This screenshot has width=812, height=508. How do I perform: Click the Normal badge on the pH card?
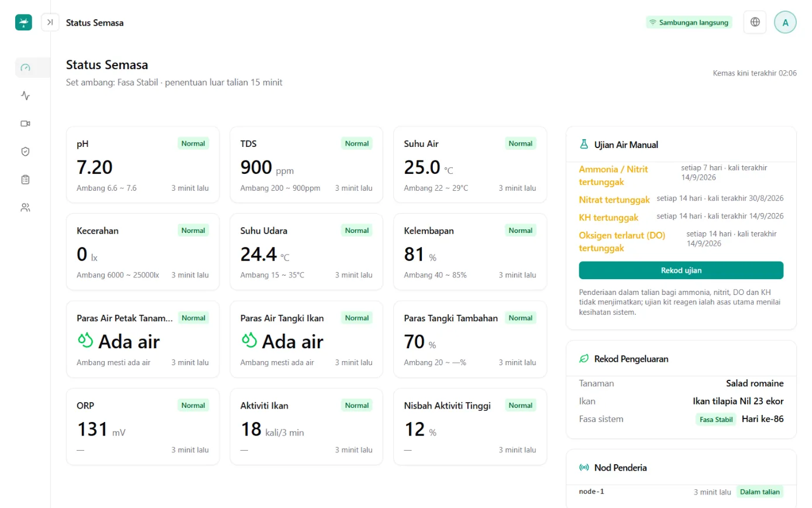pos(193,143)
